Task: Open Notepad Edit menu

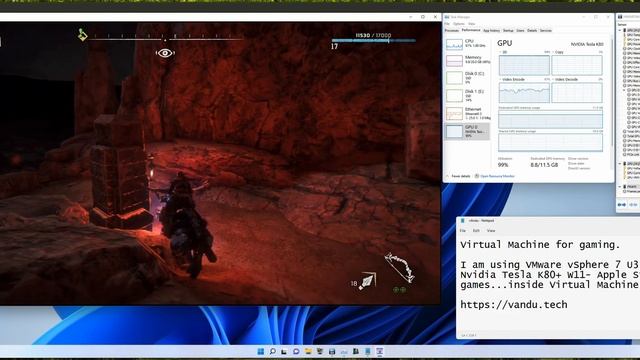Action: 476,231
